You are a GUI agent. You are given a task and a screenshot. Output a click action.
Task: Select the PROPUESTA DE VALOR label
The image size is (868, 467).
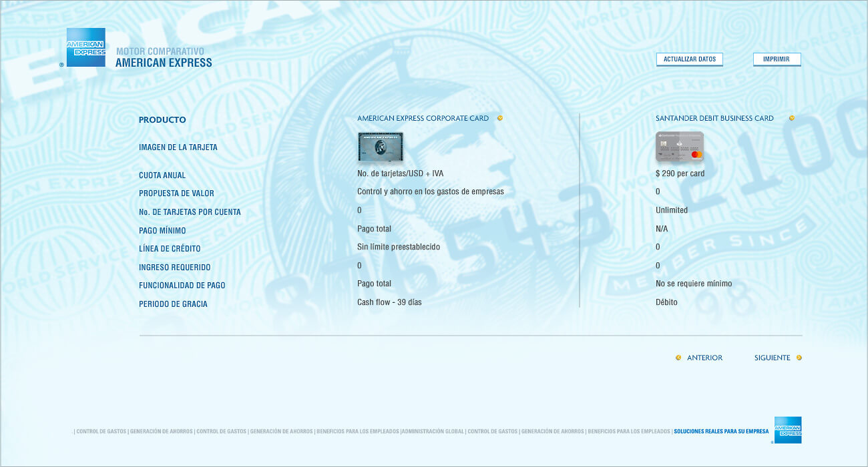tap(176, 193)
